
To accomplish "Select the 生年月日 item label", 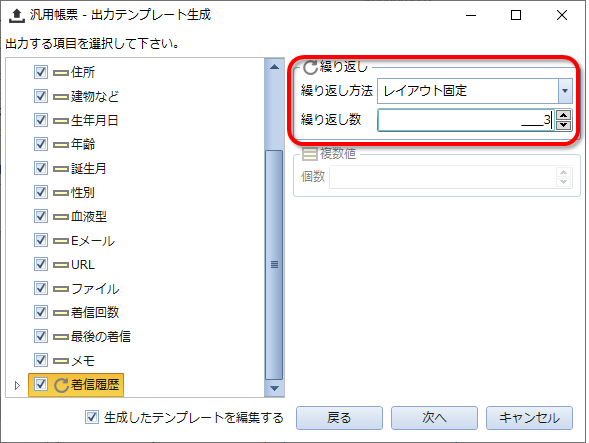I will (x=95, y=120).
